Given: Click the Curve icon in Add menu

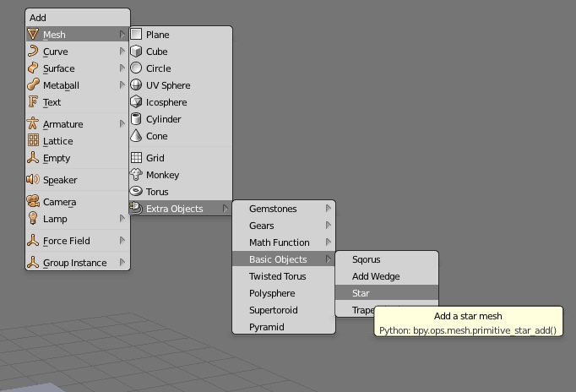Looking at the screenshot, I should point(33,51).
